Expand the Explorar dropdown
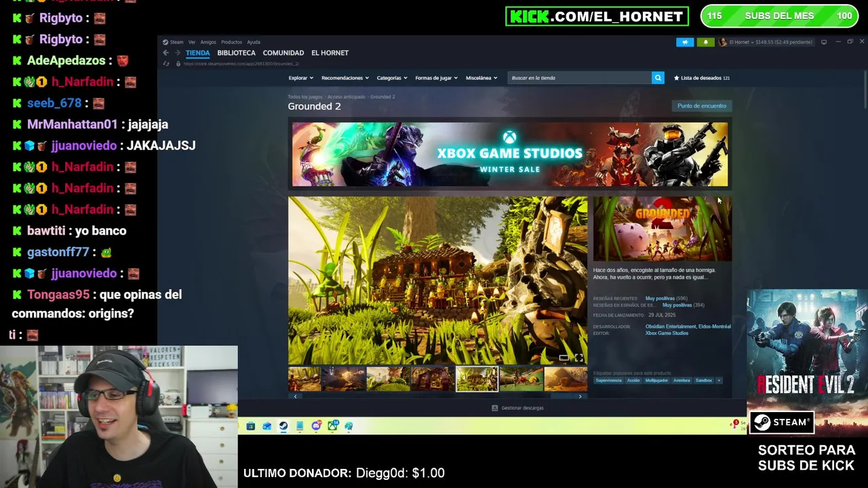This screenshot has width=868, height=488. [300, 78]
